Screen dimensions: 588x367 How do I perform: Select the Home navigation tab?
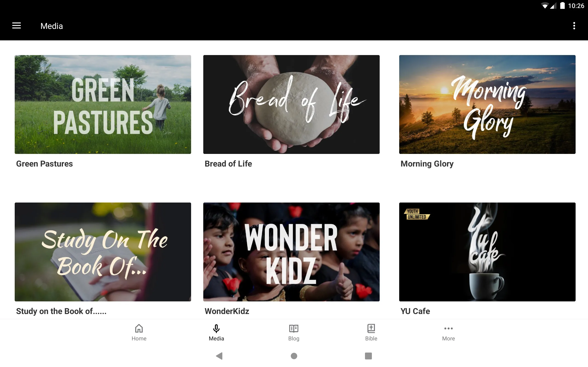(x=139, y=332)
